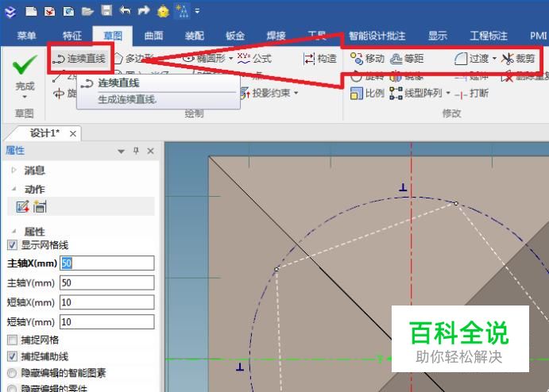Collapse the 属性 section in the panel
Screen dimensions: 549x392
click(x=14, y=231)
